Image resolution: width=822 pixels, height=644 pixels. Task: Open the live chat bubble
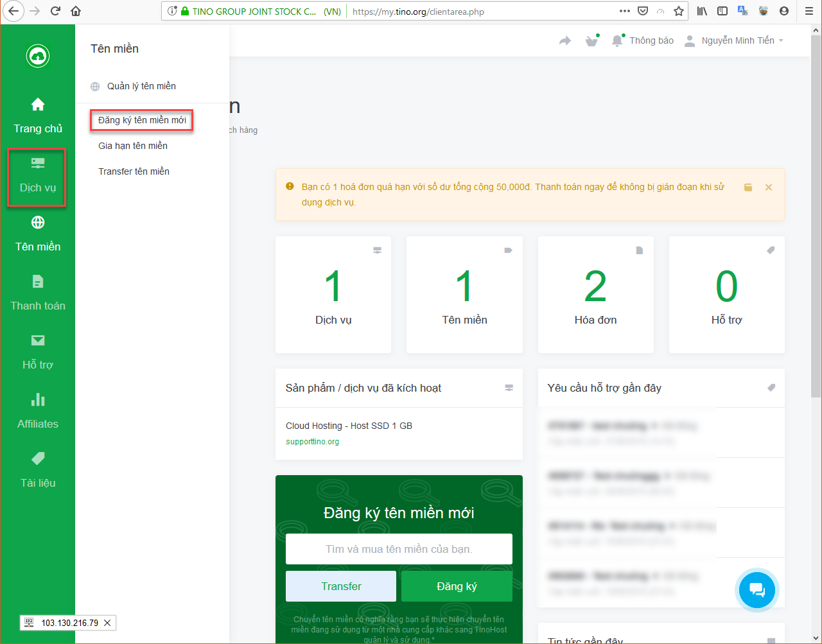tap(757, 590)
